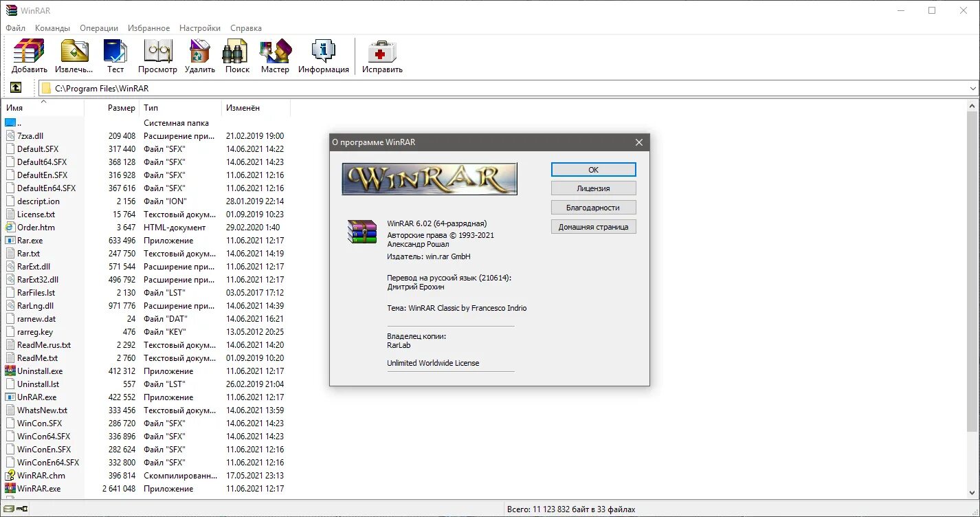The width and height of the screenshot is (980, 517).
Task: Click the Uninstall.exe file icon
Action: coord(10,371)
